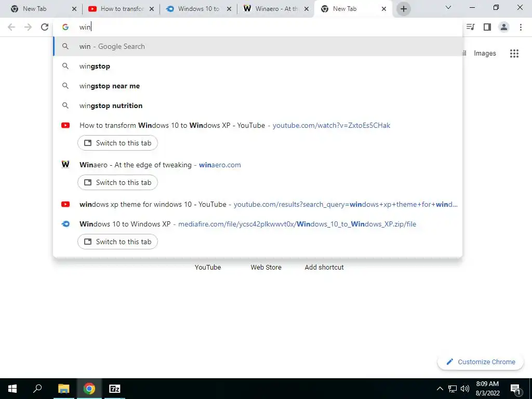The image size is (532, 399).
Task: Click the network tray icon
Action: point(453,389)
